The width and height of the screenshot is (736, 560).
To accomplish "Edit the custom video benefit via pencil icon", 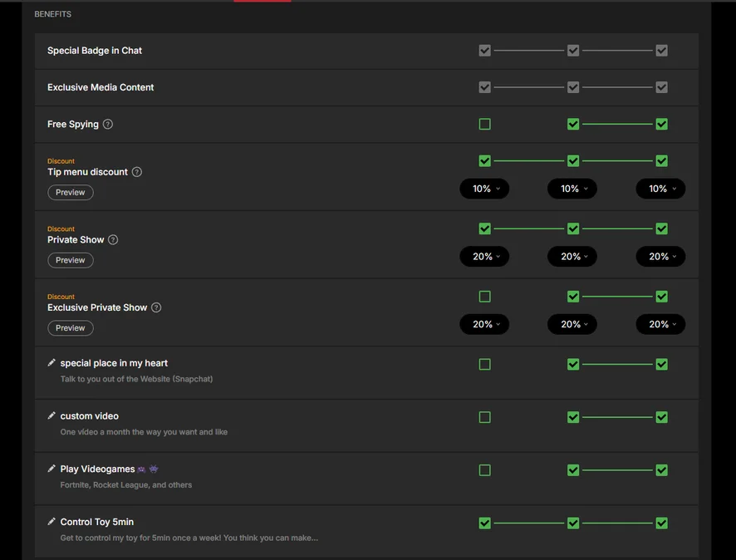I will click(52, 416).
